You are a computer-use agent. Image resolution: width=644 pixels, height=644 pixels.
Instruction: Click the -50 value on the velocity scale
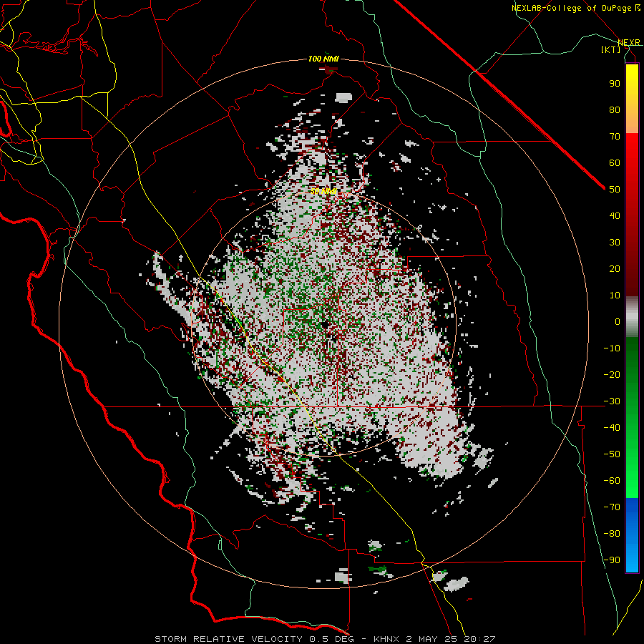coord(612,454)
